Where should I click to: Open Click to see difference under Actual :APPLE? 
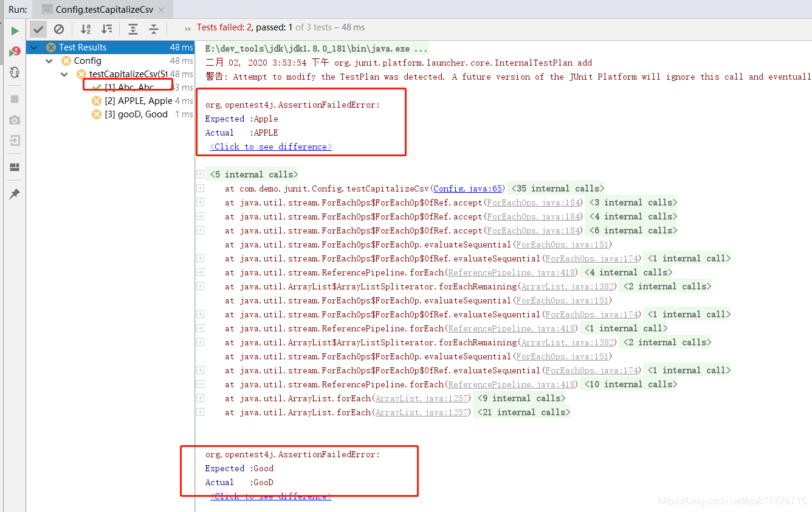tap(271, 147)
